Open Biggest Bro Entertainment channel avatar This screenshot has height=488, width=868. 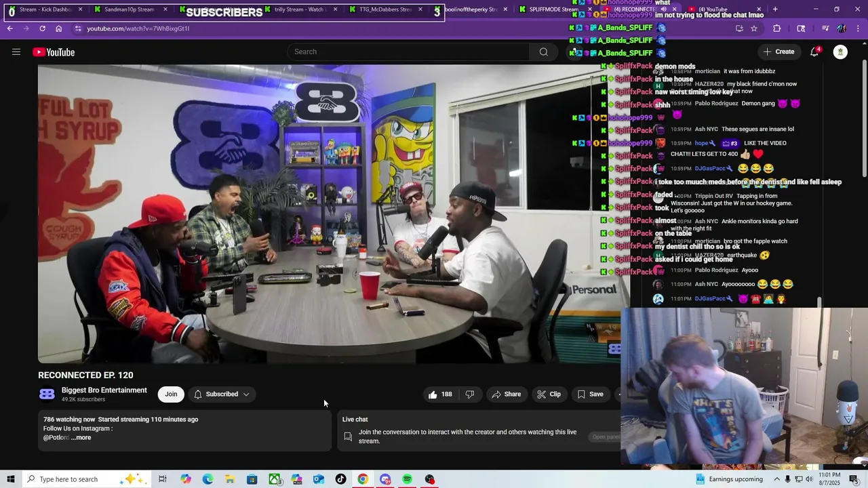[x=47, y=394]
